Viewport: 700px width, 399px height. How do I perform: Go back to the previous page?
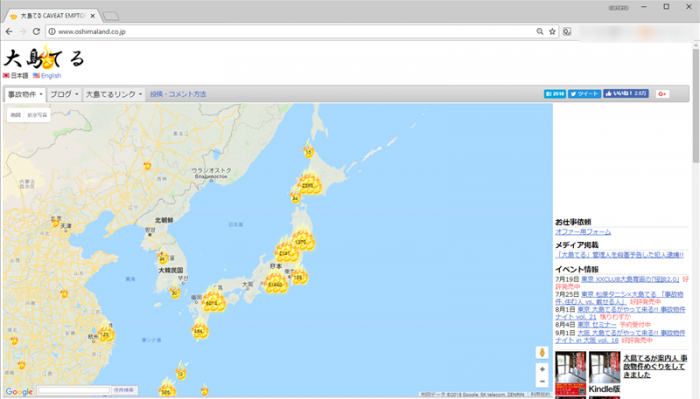tap(9, 32)
